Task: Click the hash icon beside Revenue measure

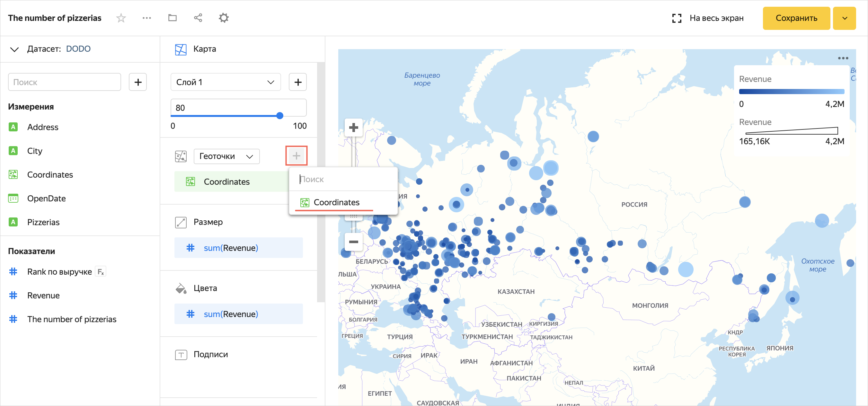Action: click(13, 296)
